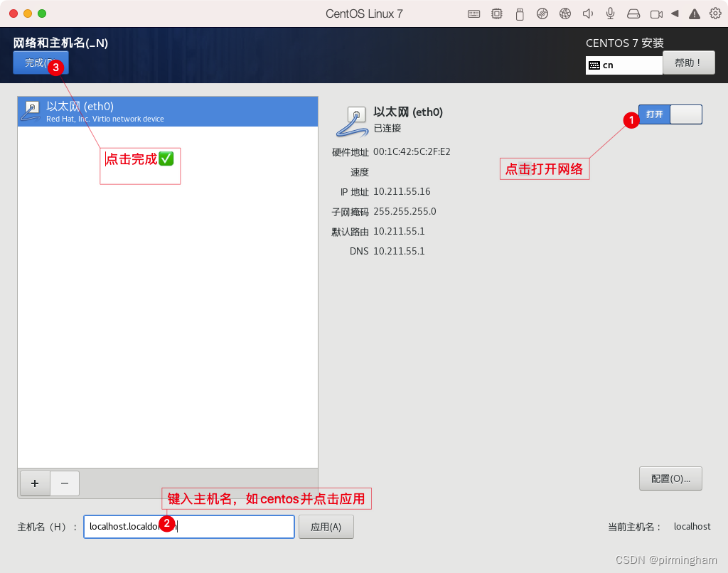The height and width of the screenshot is (573, 728).
Task: Open the CD/DVD disc icon in title bar
Action: (x=542, y=14)
